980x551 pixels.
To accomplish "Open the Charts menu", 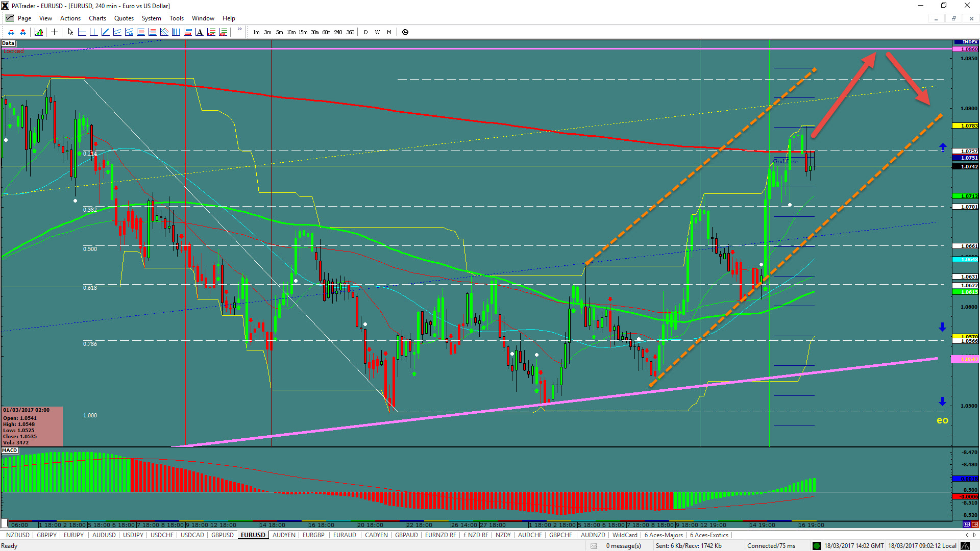I will click(97, 18).
